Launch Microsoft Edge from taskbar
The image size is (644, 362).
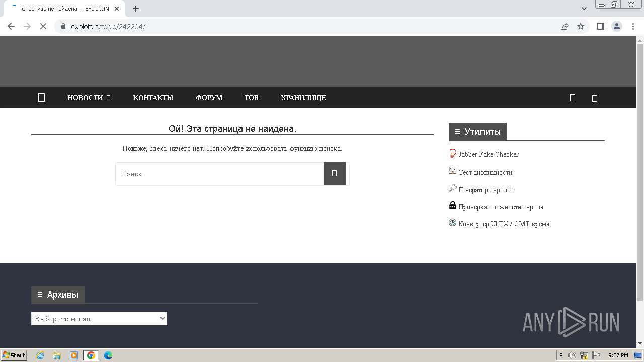(x=108, y=355)
